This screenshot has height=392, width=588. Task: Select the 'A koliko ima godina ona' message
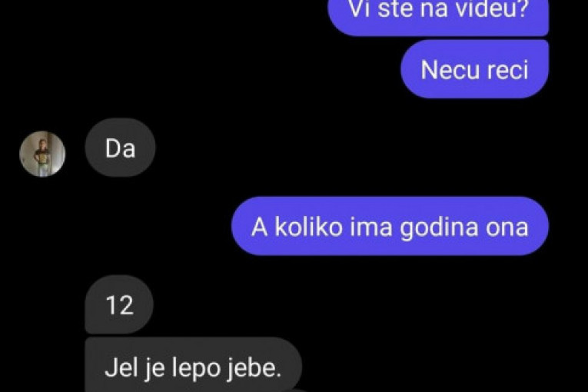pyautogui.click(x=390, y=226)
